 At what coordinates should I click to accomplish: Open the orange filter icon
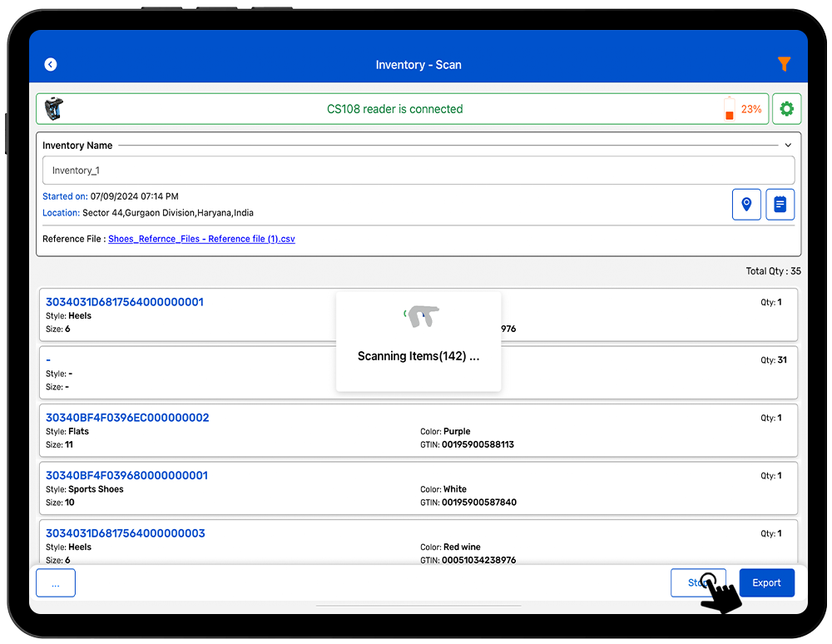pyautogui.click(x=783, y=64)
